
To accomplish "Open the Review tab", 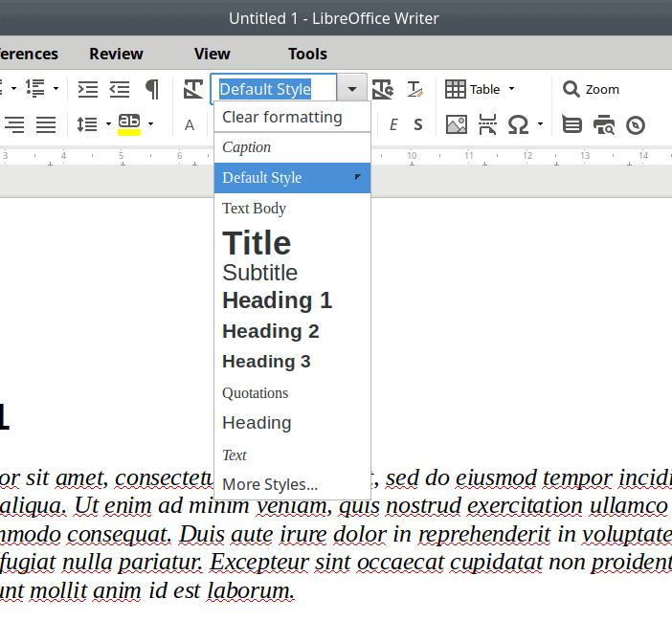I will 116,54.
